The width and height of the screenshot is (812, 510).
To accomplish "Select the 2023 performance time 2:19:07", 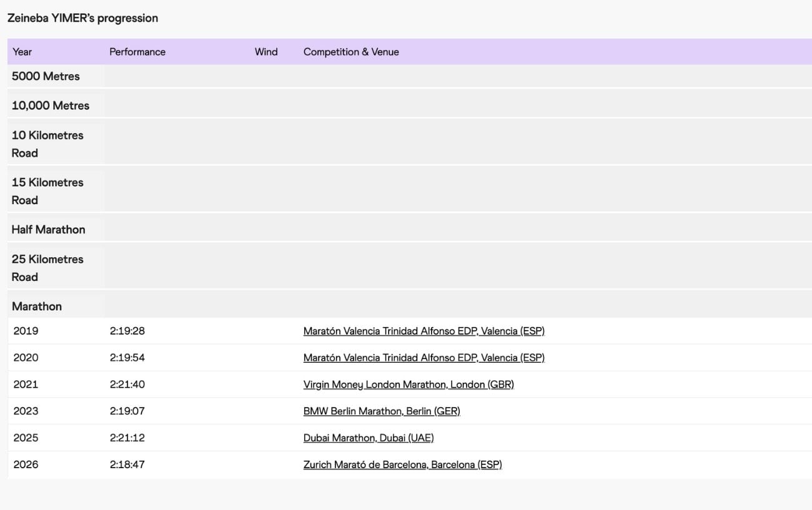I will [x=127, y=411].
